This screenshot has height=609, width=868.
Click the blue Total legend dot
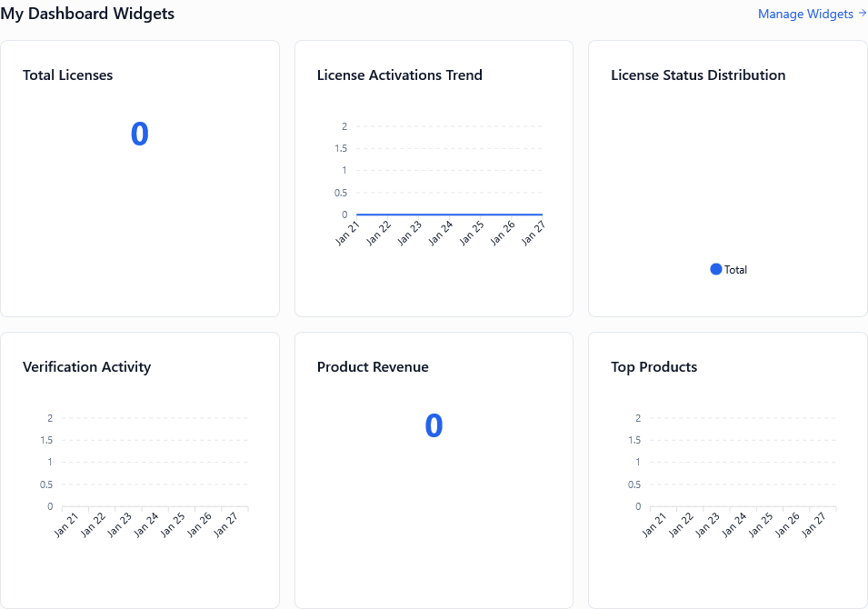[x=715, y=269]
